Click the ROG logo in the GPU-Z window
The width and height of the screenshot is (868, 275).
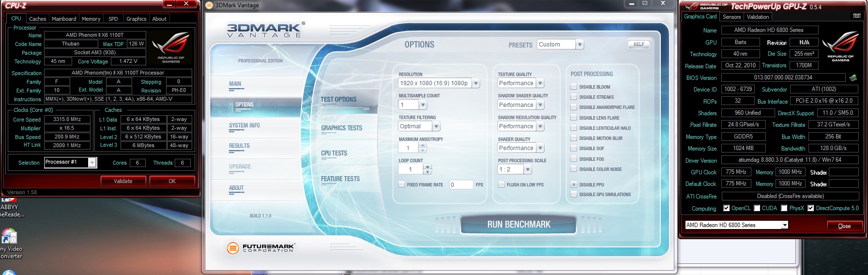(840, 46)
